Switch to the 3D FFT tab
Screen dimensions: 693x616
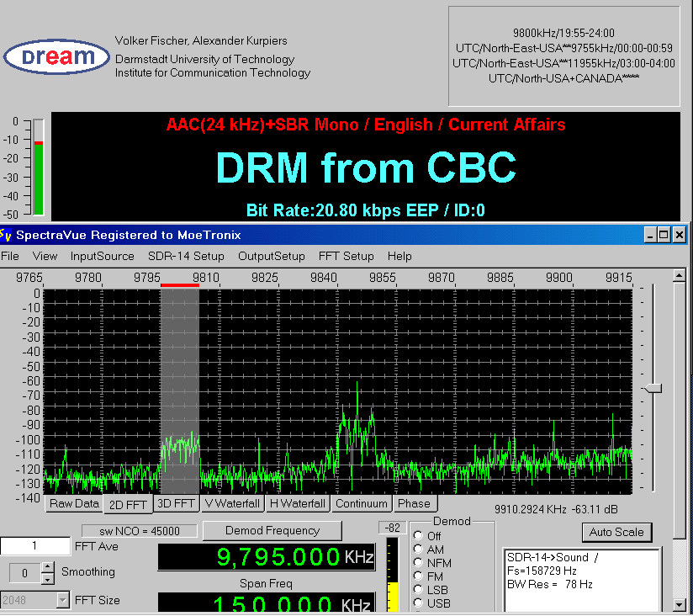click(176, 503)
